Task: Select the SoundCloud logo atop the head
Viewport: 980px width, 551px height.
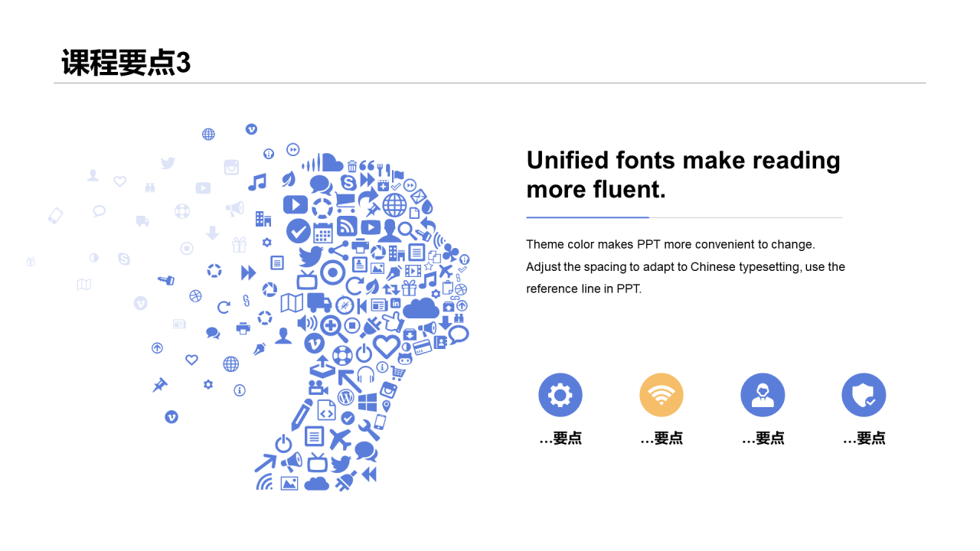Action: click(323, 162)
